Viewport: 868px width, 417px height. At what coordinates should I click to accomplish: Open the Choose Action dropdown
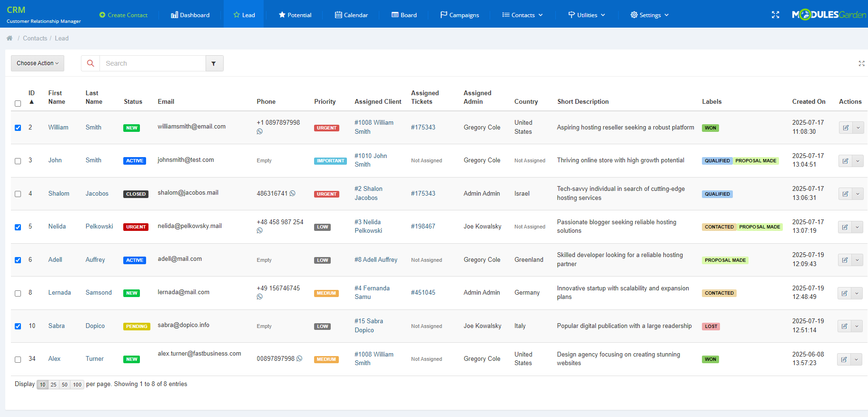pos(38,63)
